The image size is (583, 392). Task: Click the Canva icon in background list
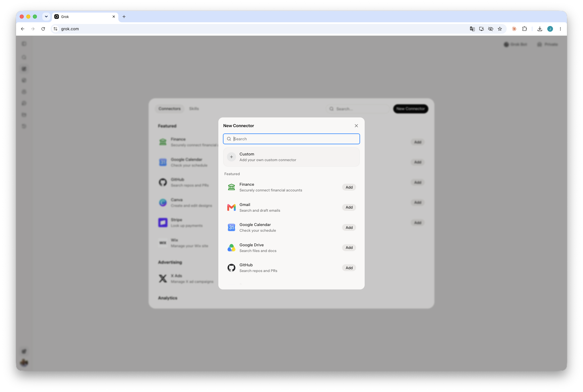click(x=163, y=203)
